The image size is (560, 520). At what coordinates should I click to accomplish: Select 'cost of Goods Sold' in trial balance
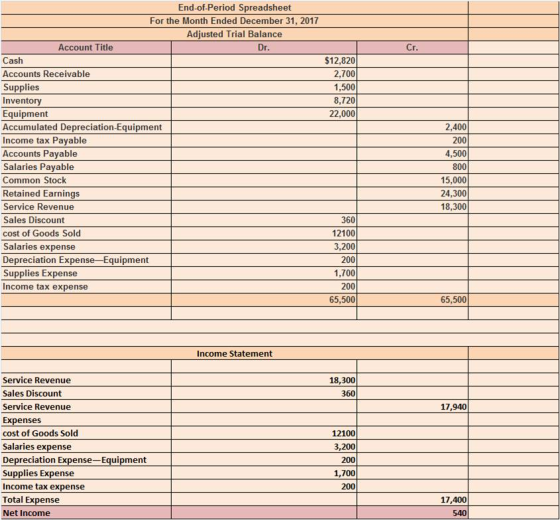(86, 234)
